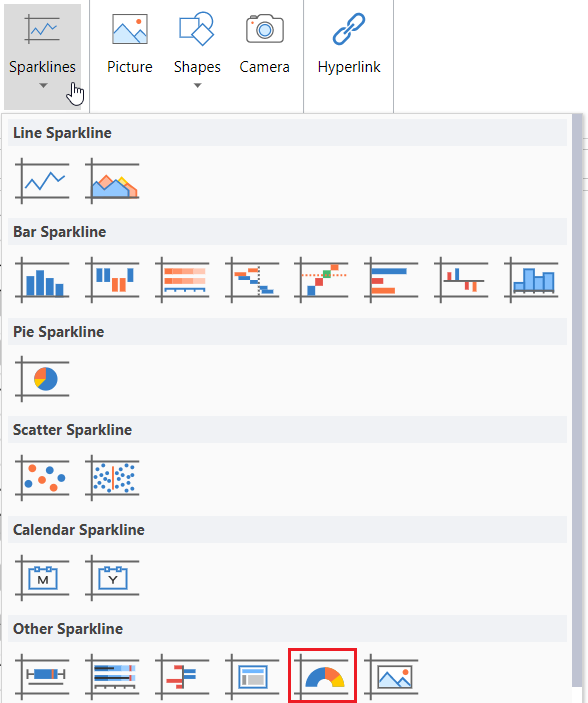
Task: Insert a Pie sparkline
Action: pos(42,379)
